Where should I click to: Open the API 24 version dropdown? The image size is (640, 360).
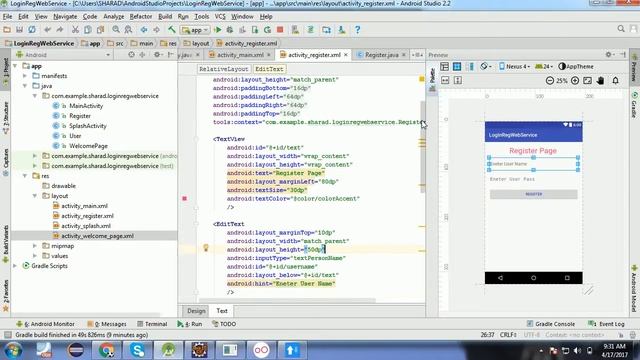(544, 67)
